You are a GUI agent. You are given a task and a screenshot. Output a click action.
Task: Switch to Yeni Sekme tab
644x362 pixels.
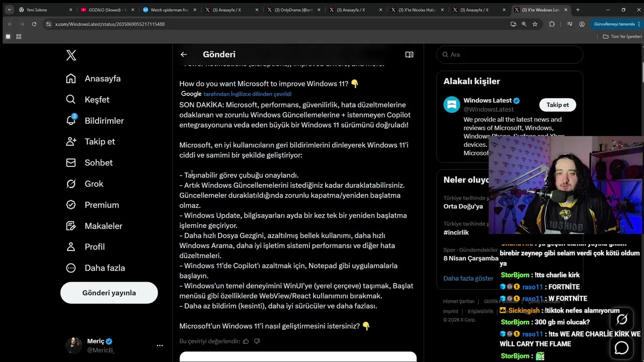tap(42, 10)
